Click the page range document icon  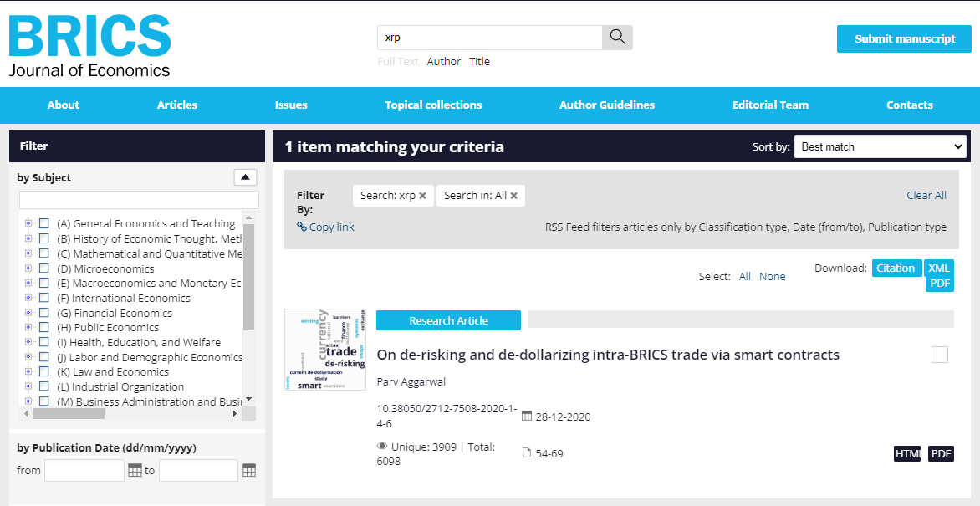[526, 453]
